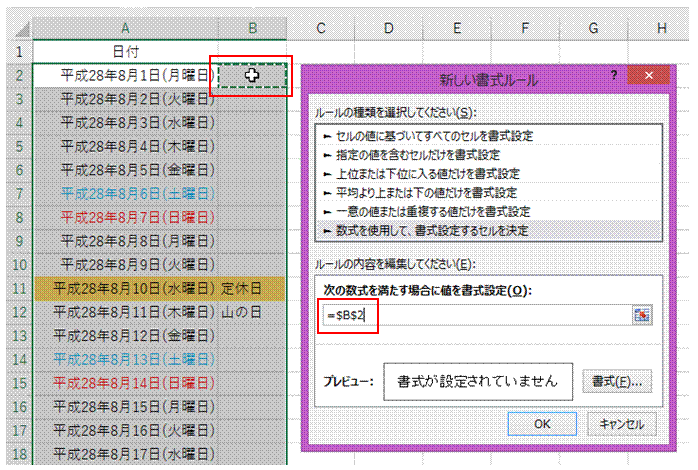This screenshot has width=698, height=470.
Task: Click cell 平成28年8月5日(金曜日)
Action: pyautogui.click(x=126, y=170)
